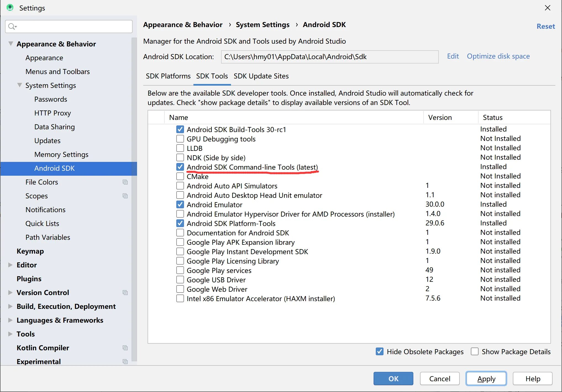The image size is (562, 392).
Task: Click project-level icon beside Scopes
Action: (125, 196)
